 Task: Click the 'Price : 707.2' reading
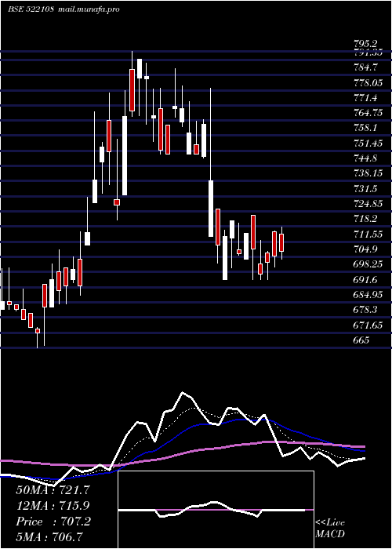pos(53,522)
